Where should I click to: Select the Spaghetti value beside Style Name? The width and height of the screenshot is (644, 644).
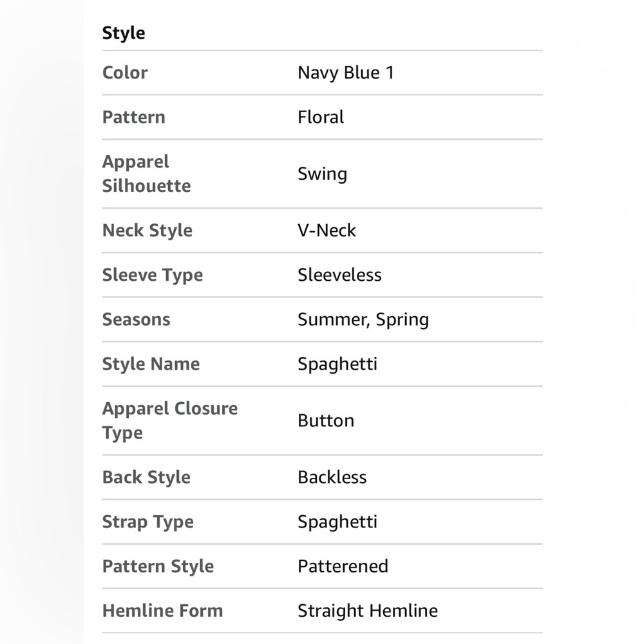pos(337,365)
